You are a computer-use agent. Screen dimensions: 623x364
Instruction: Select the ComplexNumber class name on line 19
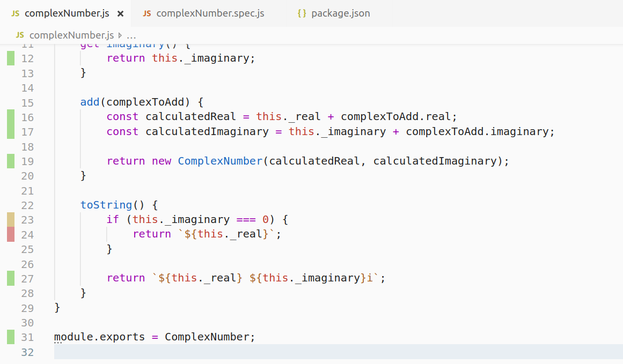click(x=220, y=160)
